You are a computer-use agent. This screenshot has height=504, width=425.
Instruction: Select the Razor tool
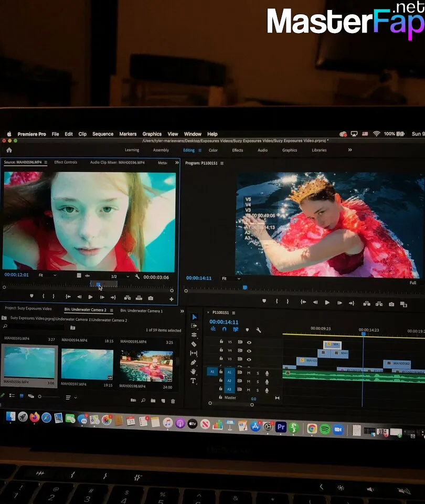click(x=194, y=344)
